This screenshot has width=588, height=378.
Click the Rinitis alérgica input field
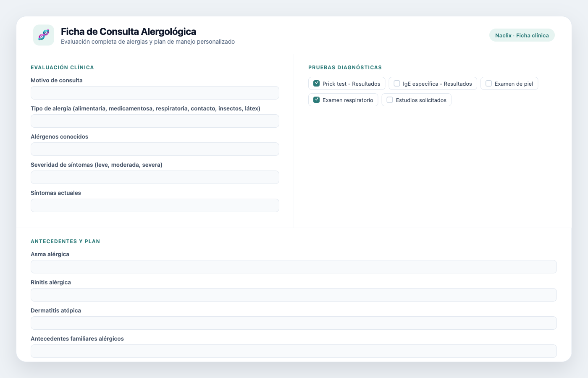[294, 295]
